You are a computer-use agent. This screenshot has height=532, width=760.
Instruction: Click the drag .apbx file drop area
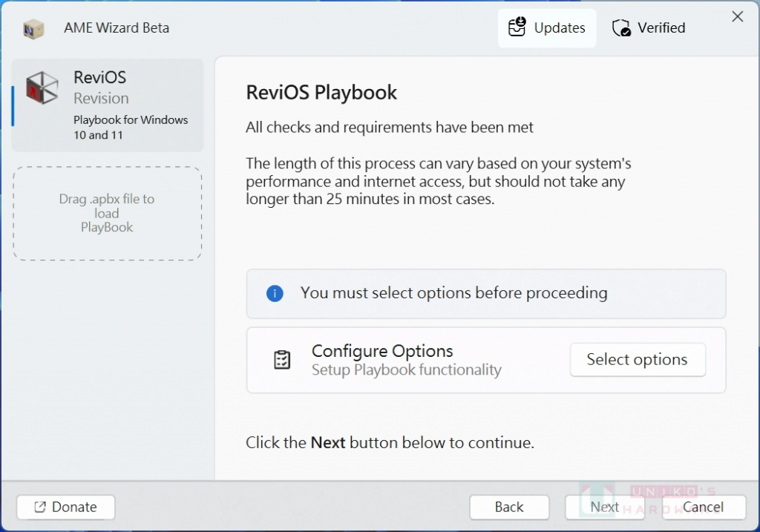pyautogui.click(x=107, y=213)
